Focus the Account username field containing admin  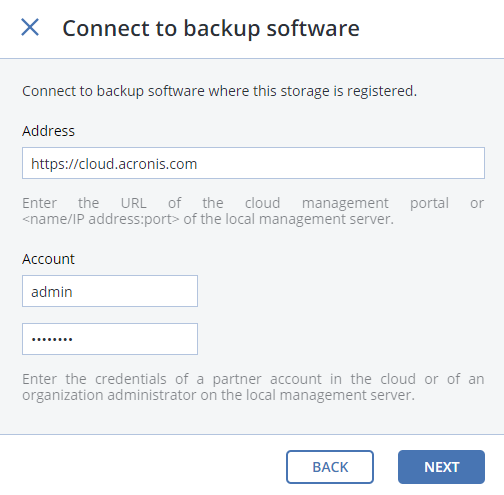tap(110, 291)
